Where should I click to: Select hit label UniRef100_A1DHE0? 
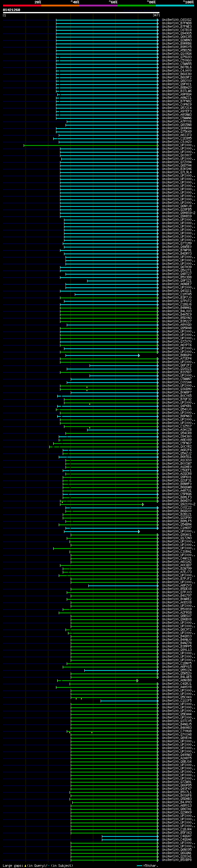(x=176, y=467)
